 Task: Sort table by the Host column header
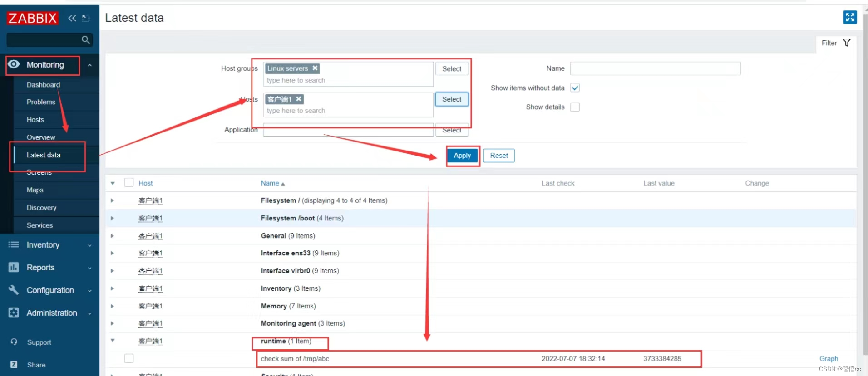tap(145, 183)
